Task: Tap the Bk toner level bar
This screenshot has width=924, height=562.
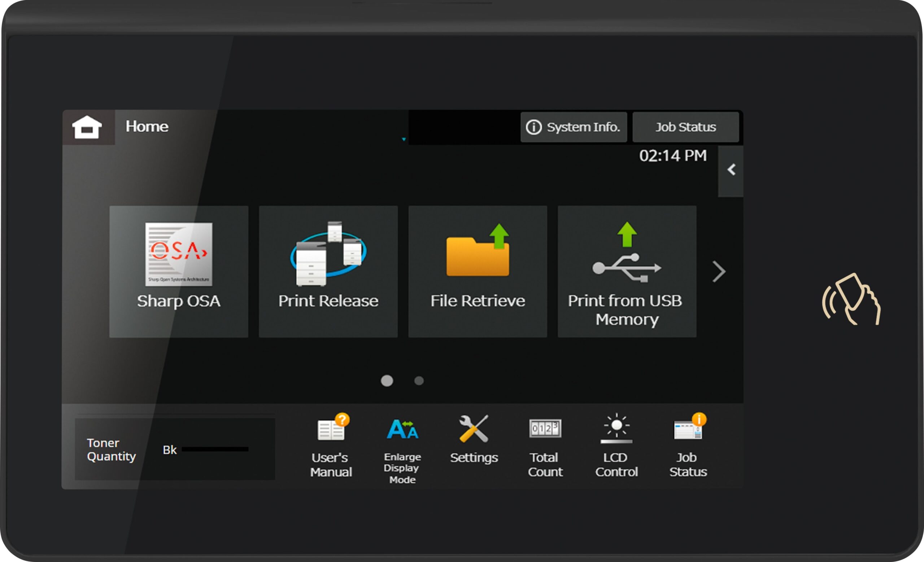Action: click(215, 449)
